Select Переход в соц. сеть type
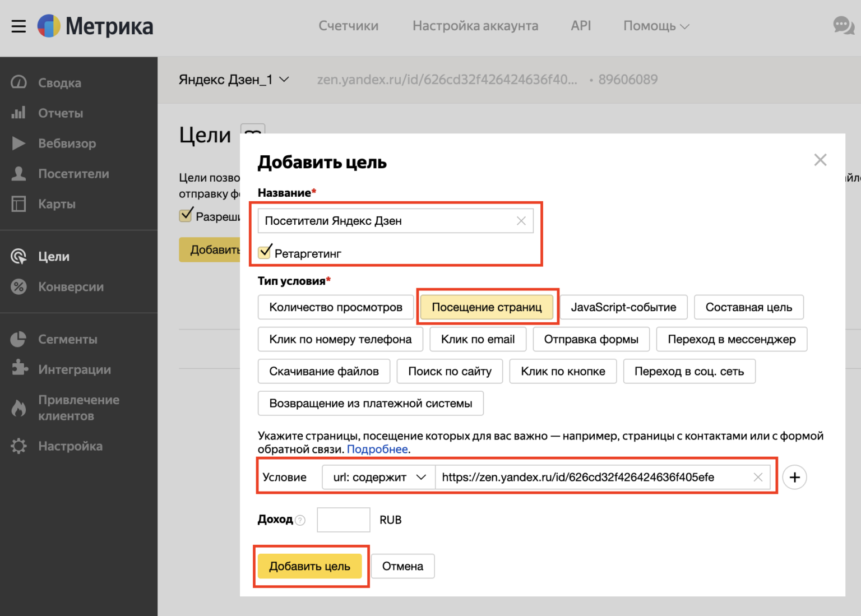This screenshot has height=616, width=861. [x=689, y=371]
